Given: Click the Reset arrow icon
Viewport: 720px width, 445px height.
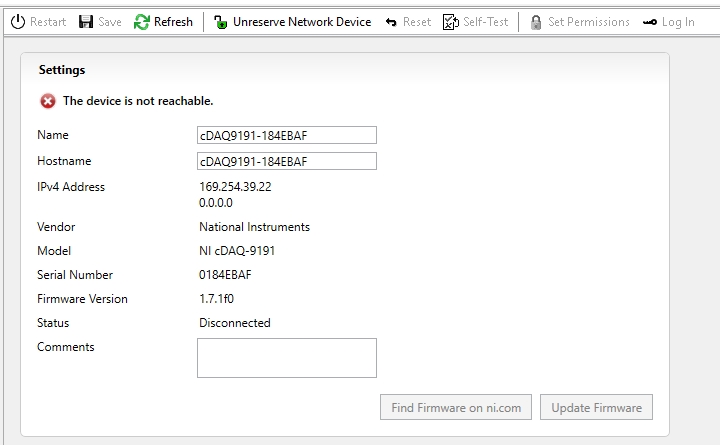Looking at the screenshot, I should click(x=391, y=22).
